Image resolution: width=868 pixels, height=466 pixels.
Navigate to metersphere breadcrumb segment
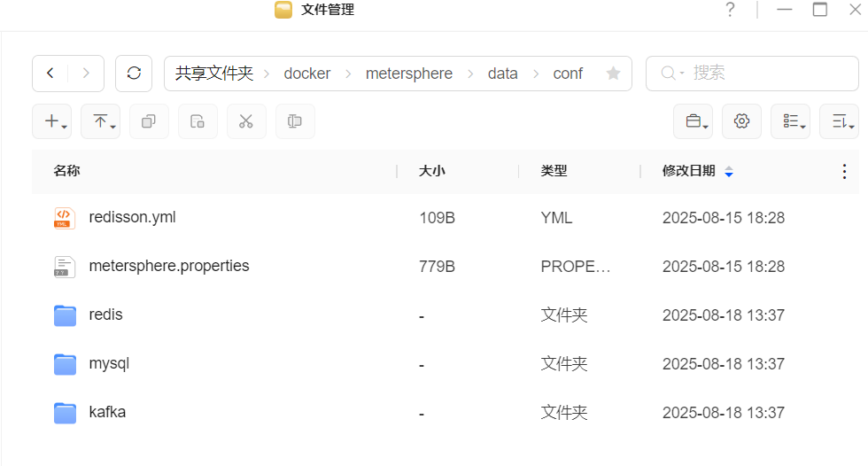coord(408,74)
